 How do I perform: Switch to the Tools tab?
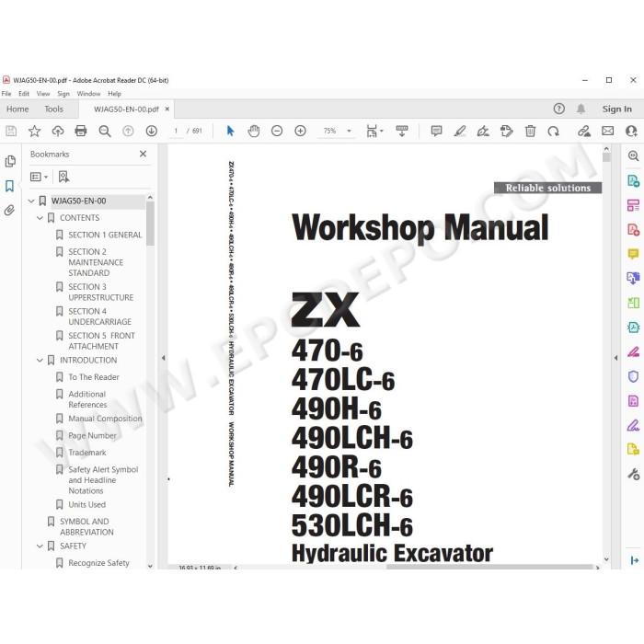(x=53, y=109)
